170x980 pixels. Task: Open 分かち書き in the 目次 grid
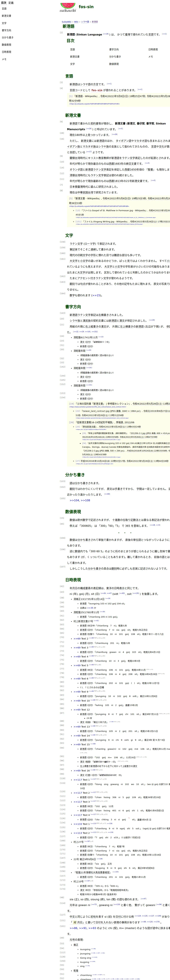[x=115, y=57]
